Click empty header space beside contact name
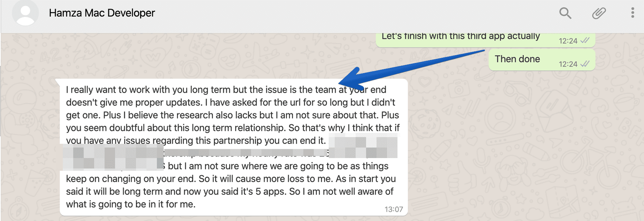This screenshot has height=221, width=644. coord(354,13)
